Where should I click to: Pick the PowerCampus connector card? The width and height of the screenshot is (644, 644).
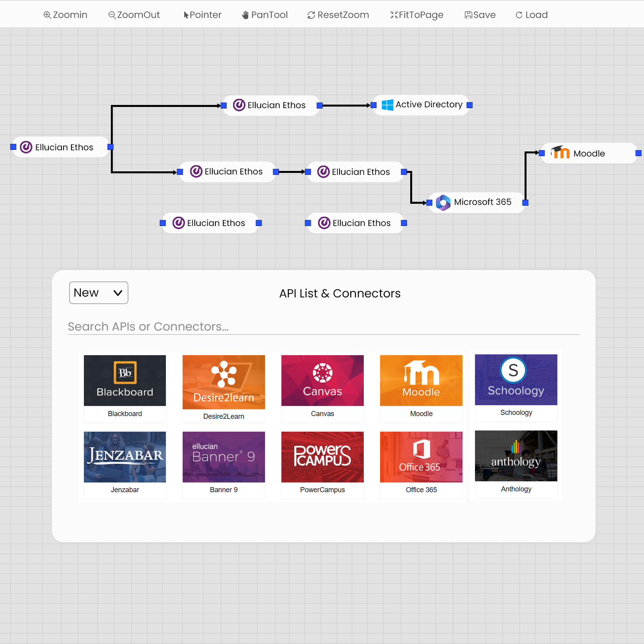click(322, 465)
